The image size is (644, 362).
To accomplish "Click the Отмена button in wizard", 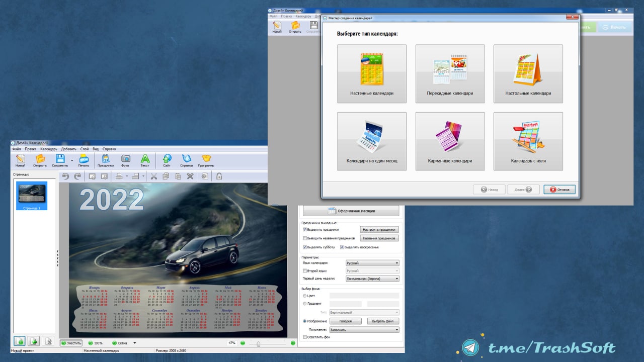I will (559, 190).
